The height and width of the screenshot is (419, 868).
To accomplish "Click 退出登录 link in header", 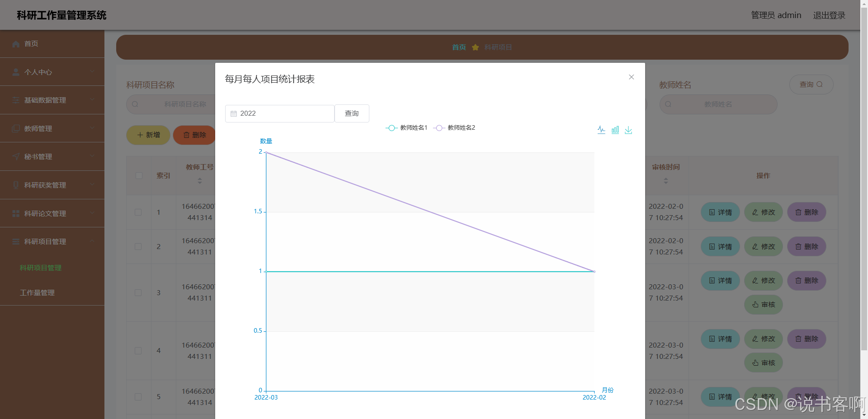I will (829, 15).
